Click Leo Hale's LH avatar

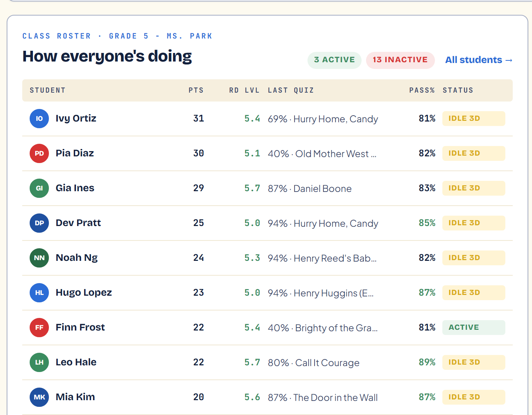click(39, 362)
